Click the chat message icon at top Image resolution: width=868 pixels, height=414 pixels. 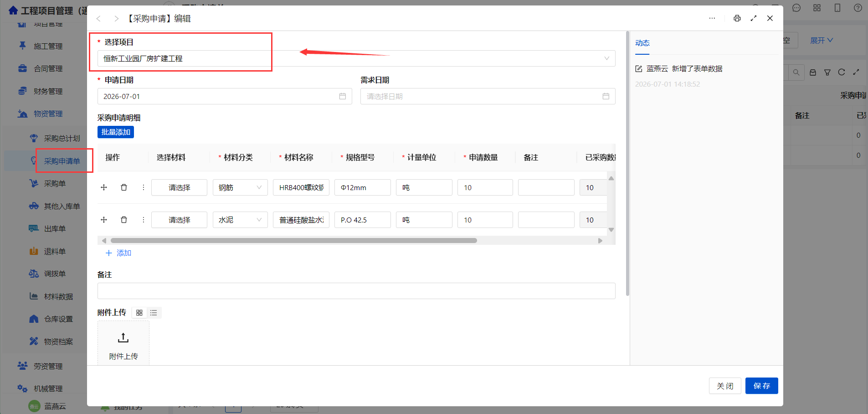(796, 8)
